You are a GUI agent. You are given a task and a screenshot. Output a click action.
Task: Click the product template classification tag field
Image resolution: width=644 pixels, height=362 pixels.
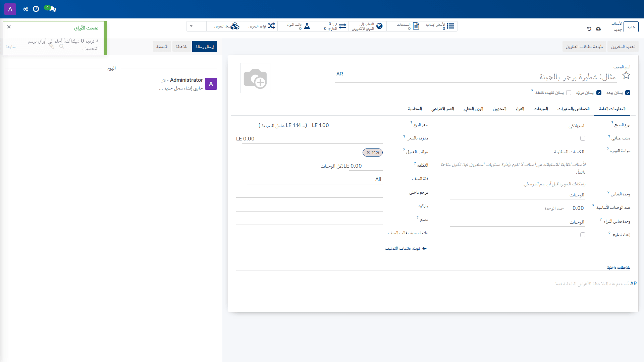click(309, 234)
